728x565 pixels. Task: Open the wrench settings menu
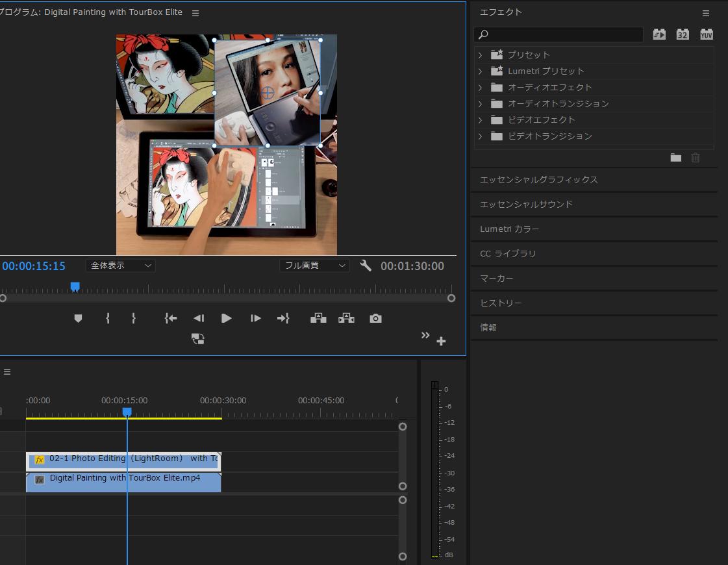point(366,266)
